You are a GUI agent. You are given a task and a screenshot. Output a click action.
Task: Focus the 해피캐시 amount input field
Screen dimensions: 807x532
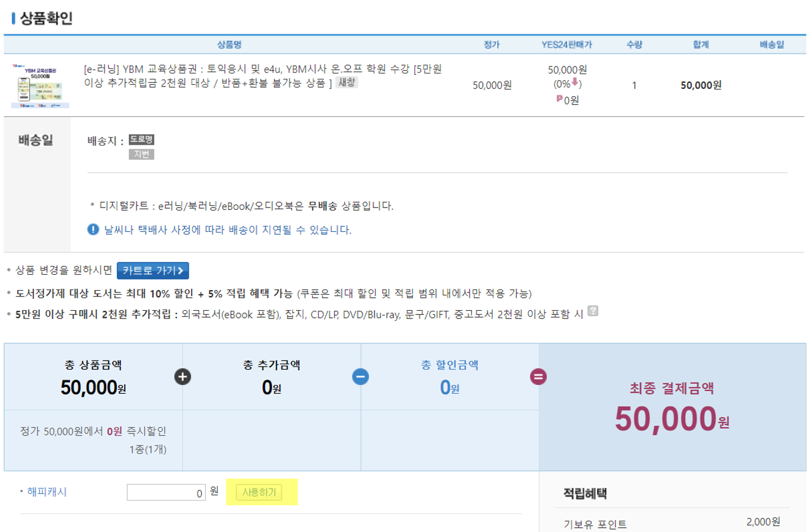click(166, 492)
